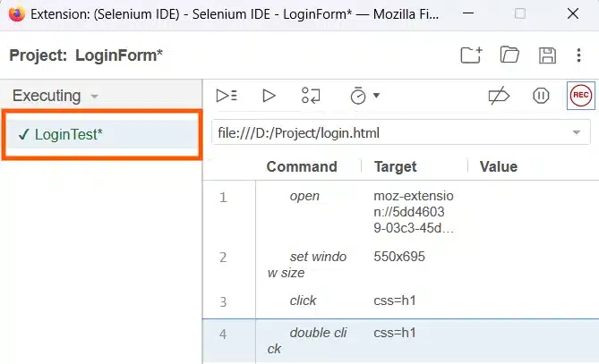Viewport: 599px width, 364px height.
Task: Click the Project: LoginForm* title
Action: tap(86, 55)
